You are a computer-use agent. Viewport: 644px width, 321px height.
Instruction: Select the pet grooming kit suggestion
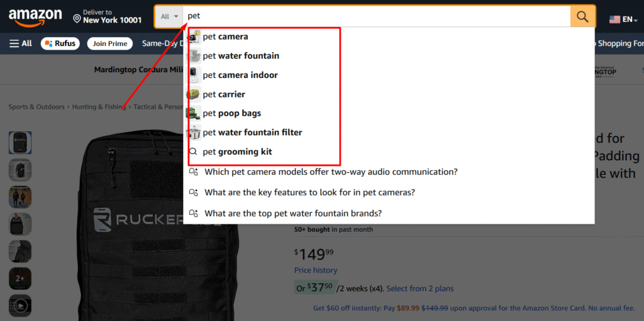(x=237, y=151)
